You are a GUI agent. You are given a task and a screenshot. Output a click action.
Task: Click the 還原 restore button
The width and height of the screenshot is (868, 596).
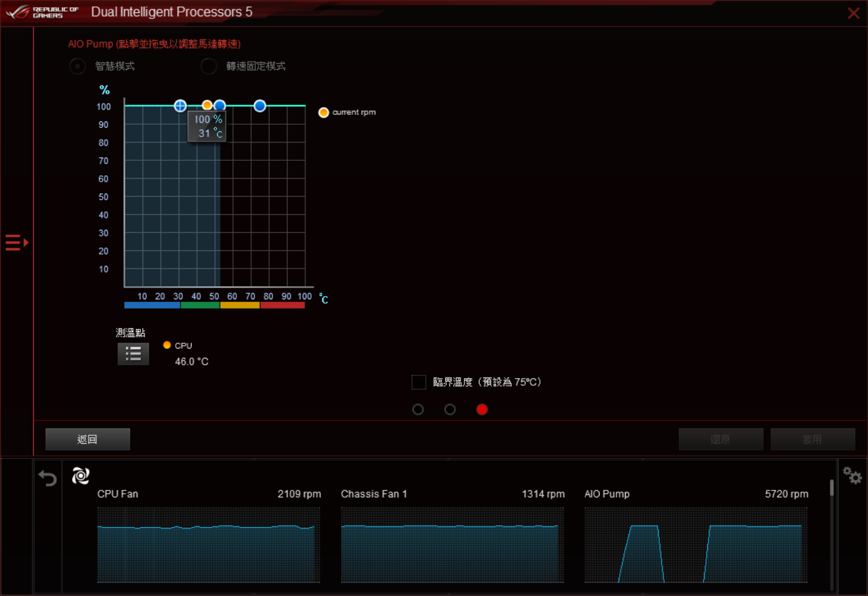point(721,439)
